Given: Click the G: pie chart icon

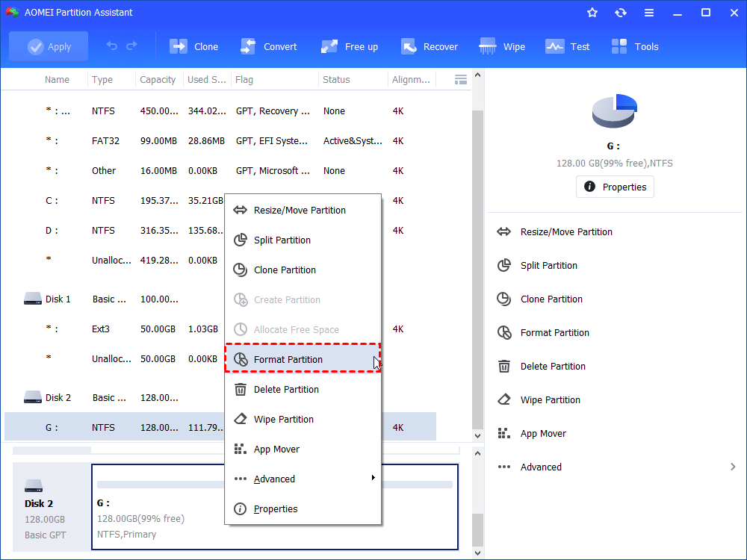Looking at the screenshot, I should (615, 111).
